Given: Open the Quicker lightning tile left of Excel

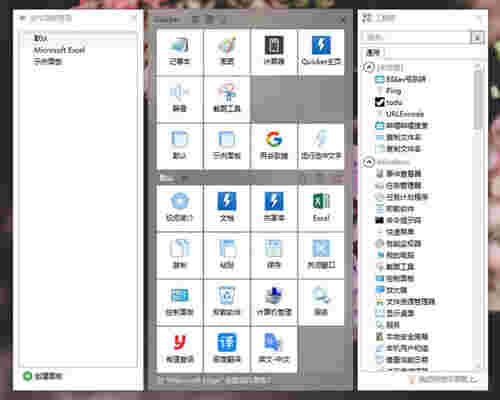Looking at the screenshot, I should pyautogui.click(x=274, y=208).
